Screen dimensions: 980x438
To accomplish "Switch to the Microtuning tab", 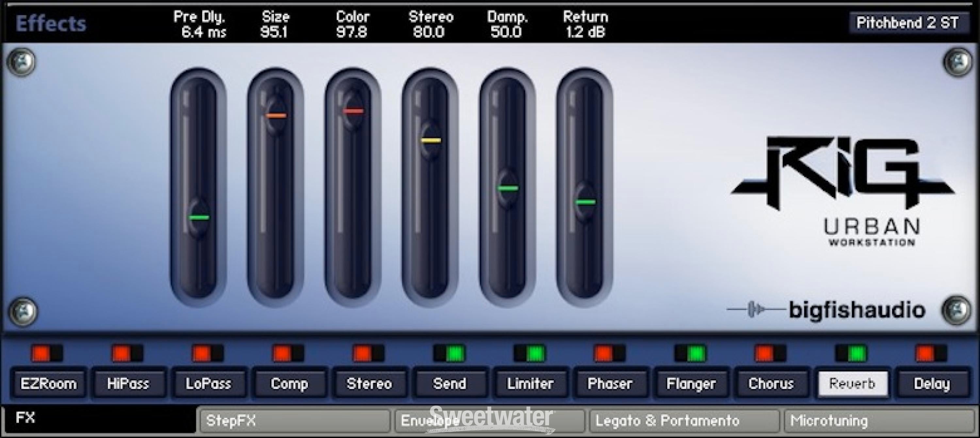I will point(879,420).
